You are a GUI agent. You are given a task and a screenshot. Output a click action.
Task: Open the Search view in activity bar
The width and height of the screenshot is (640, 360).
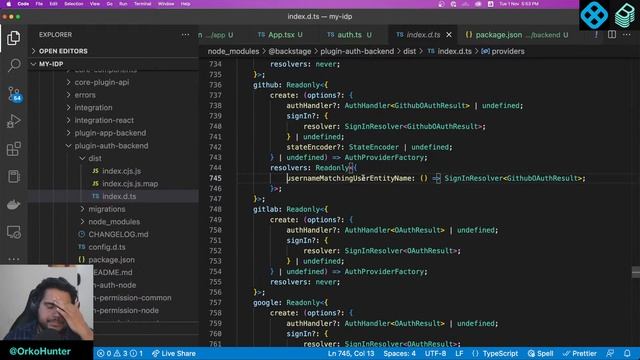pyautogui.click(x=14, y=65)
